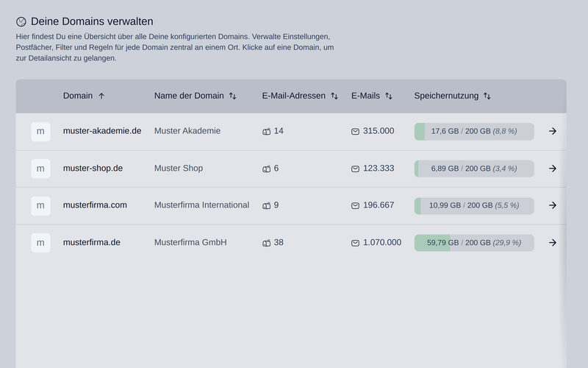Click mailbox icon next to 6 addresses
The image size is (588, 368).
tap(266, 169)
